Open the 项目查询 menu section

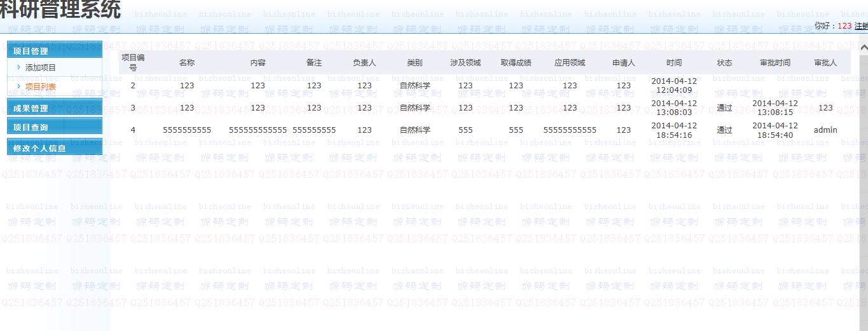pos(54,127)
